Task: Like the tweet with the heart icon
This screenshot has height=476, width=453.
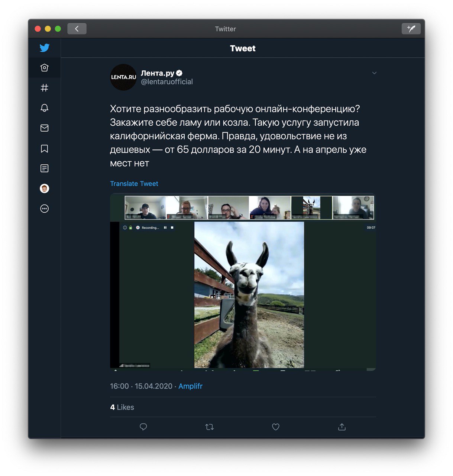Action: coord(276,427)
